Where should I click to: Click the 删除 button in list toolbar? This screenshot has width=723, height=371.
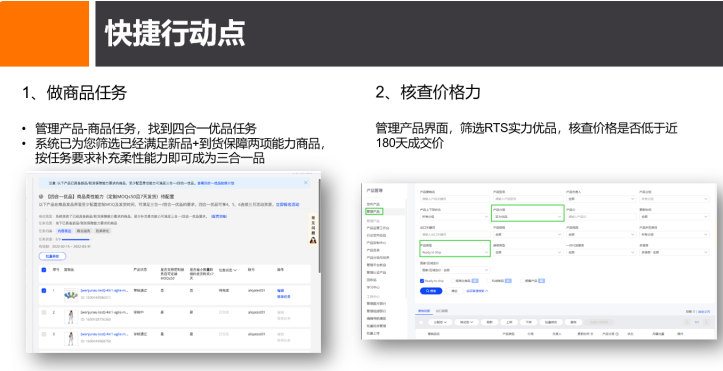(574, 322)
